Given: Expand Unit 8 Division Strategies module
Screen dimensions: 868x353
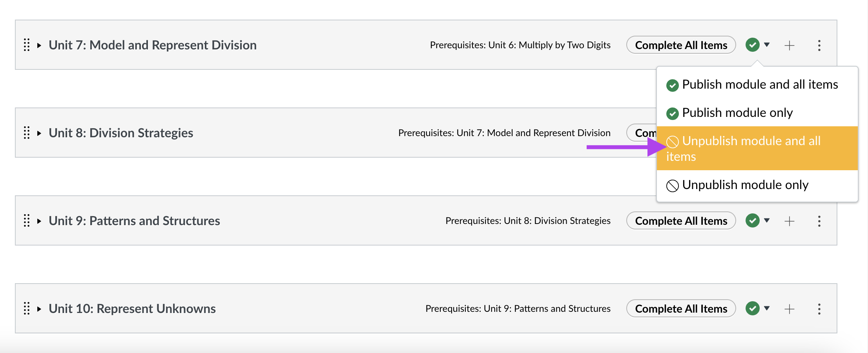Looking at the screenshot, I should (39, 133).
